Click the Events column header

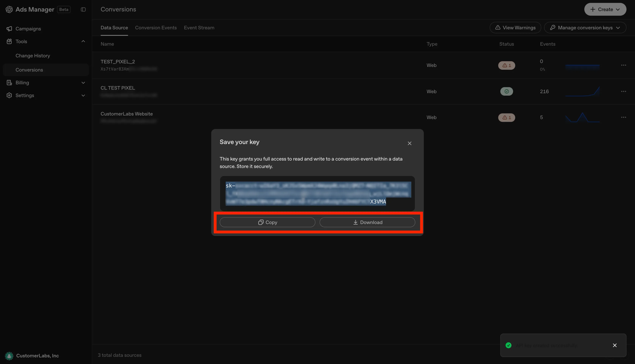point(547,44)
